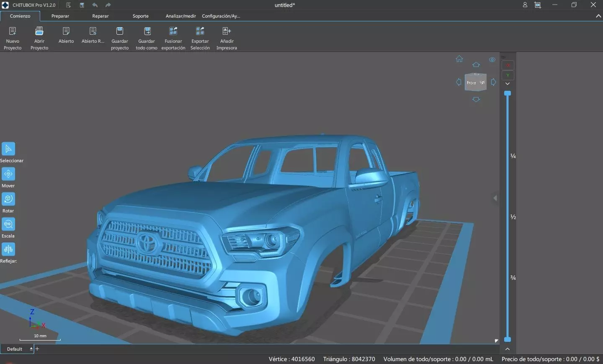Screen dimensions: 603x364
Task: Toggle the red X axis clipping button
Action: coord(508,65)
